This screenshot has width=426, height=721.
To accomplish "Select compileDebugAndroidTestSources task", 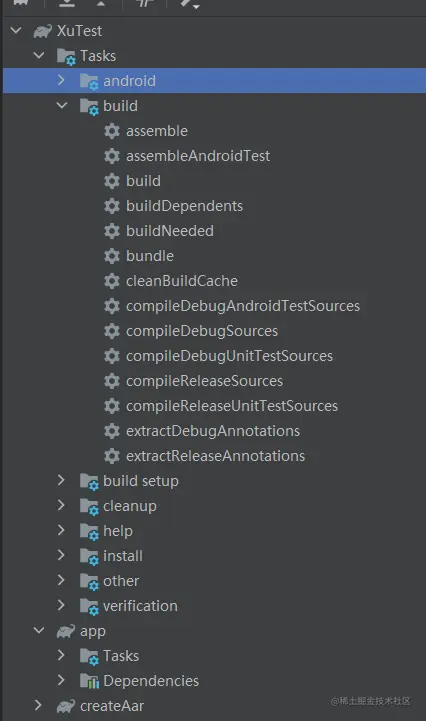I will (243, 306).
